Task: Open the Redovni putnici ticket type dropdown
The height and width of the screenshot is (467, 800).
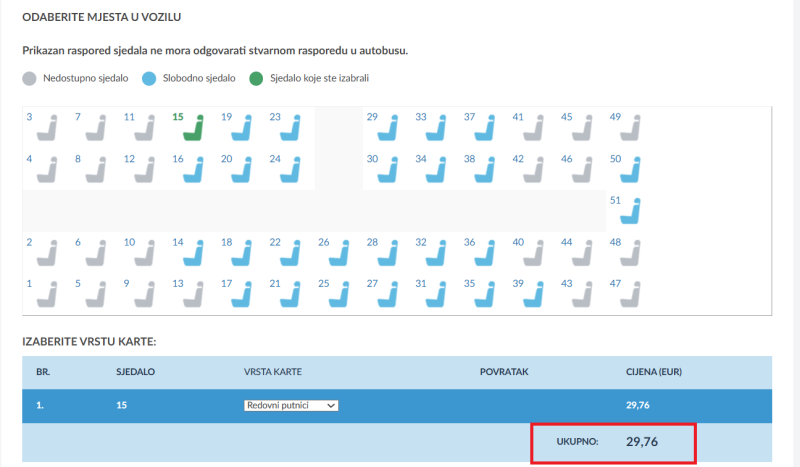Action: pos(291,405)
